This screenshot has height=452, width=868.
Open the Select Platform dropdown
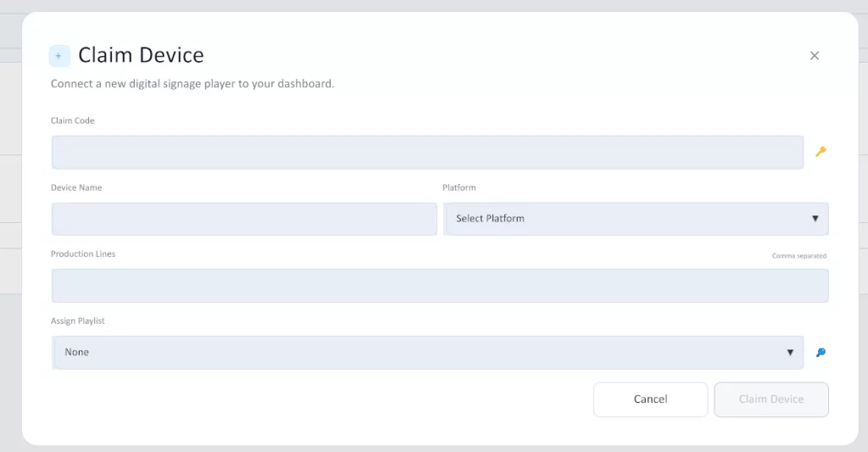coord(636,219)
